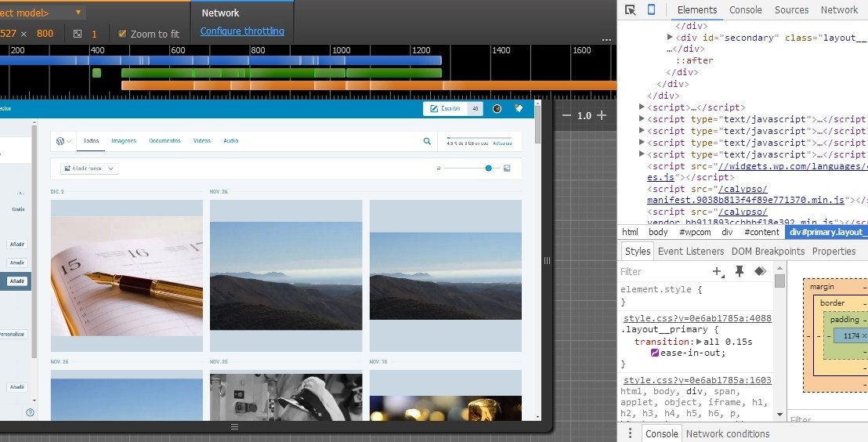Select the black and white camera thumbnail
This screenshot has width=868, height=442.
[x=286, y=396]
